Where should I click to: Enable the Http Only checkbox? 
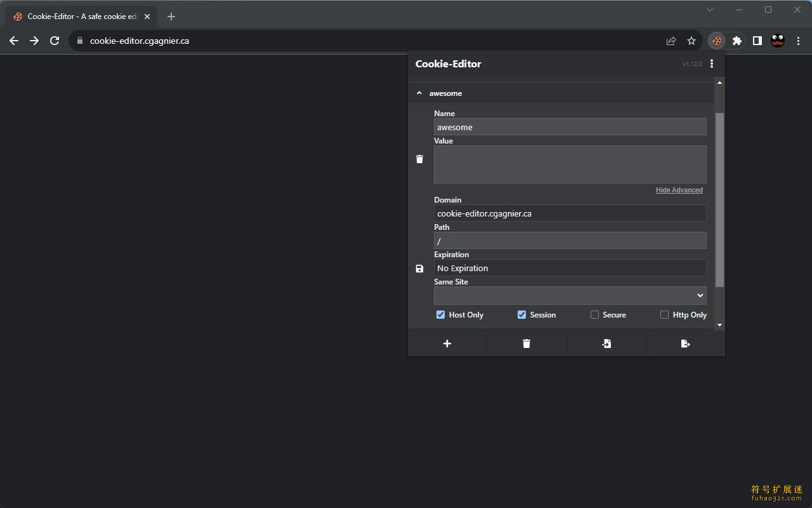tap(664, 314)
